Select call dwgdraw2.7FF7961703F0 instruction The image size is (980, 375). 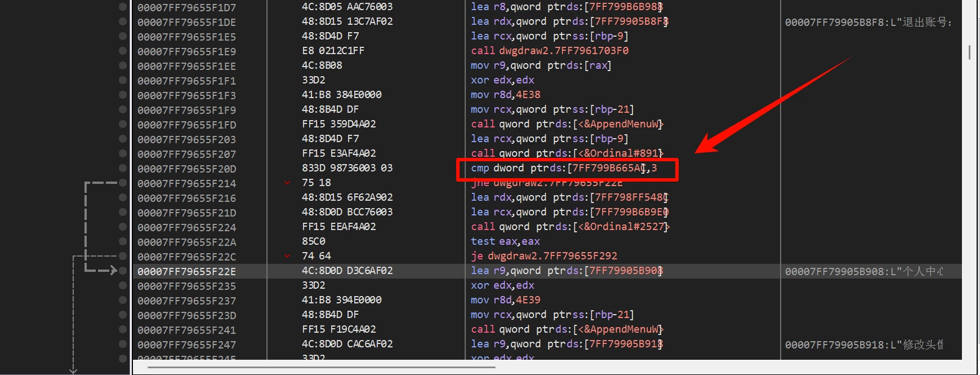549,51
